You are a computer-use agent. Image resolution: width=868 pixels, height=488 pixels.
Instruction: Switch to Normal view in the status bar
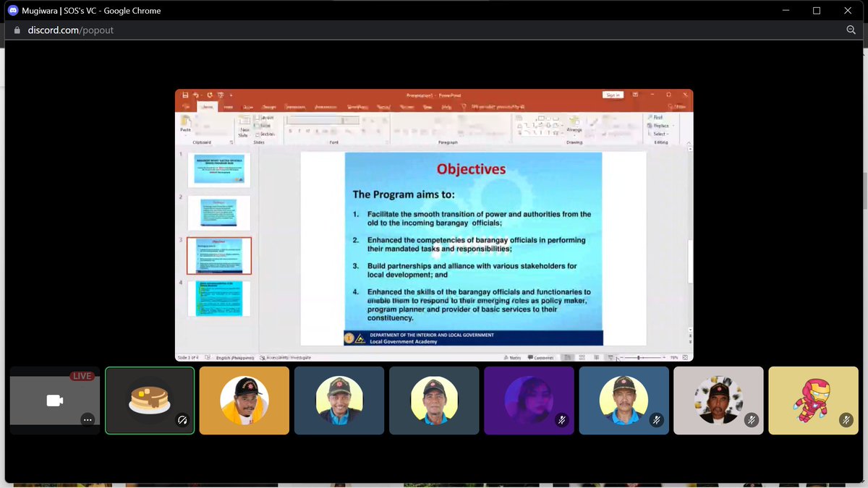click(x=569, y=358)
